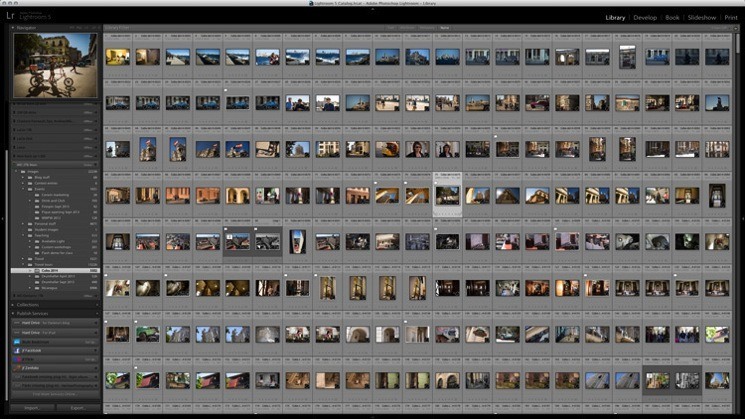This screenshot has width=745, height=419.
Task: Expand the Facebook service arrow
Action: 97,351
